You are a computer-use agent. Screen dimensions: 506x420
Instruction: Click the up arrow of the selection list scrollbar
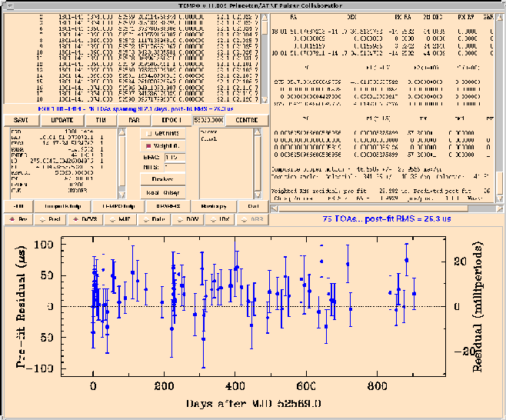pyautogui.click(x=257, y=132)
